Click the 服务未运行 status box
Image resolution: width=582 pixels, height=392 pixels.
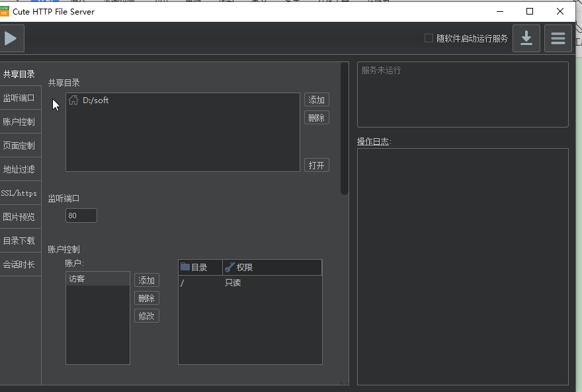pos(462,95)
